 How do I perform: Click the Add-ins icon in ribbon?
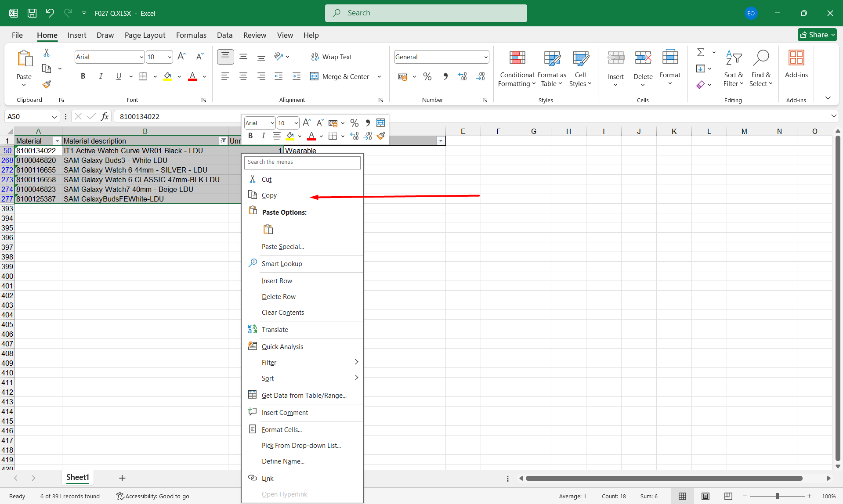[796, 58]
